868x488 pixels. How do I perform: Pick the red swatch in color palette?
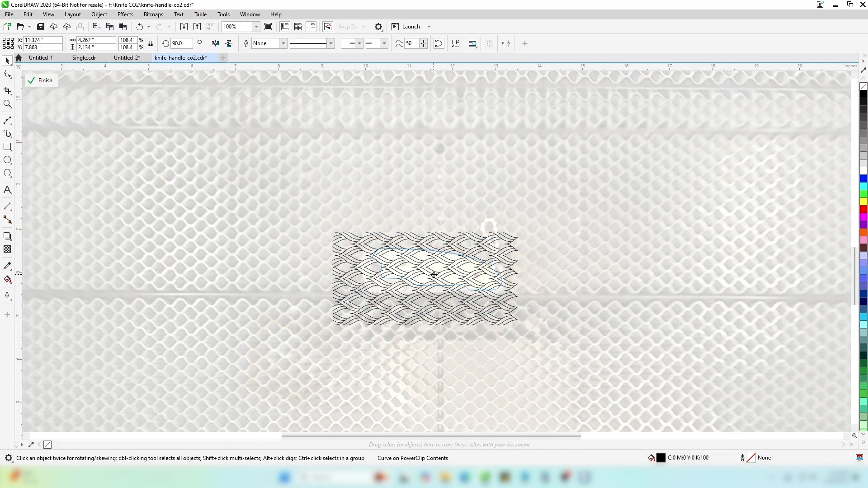pos(863,209)
